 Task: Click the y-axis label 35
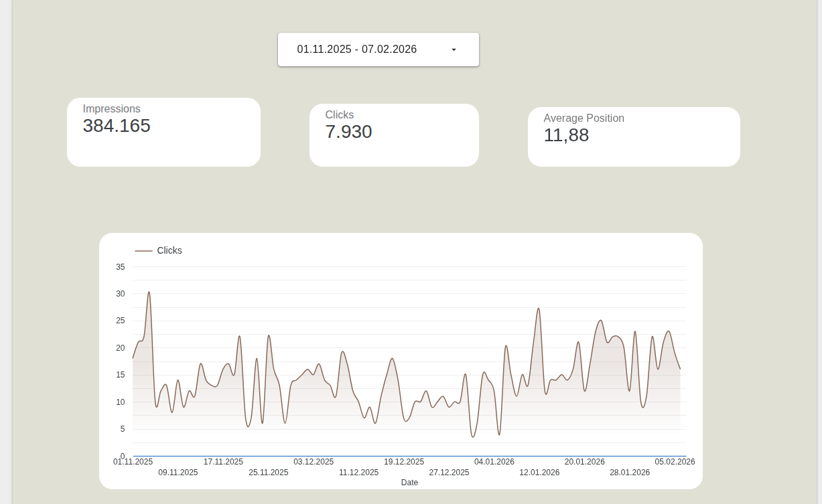pos(121,267)
